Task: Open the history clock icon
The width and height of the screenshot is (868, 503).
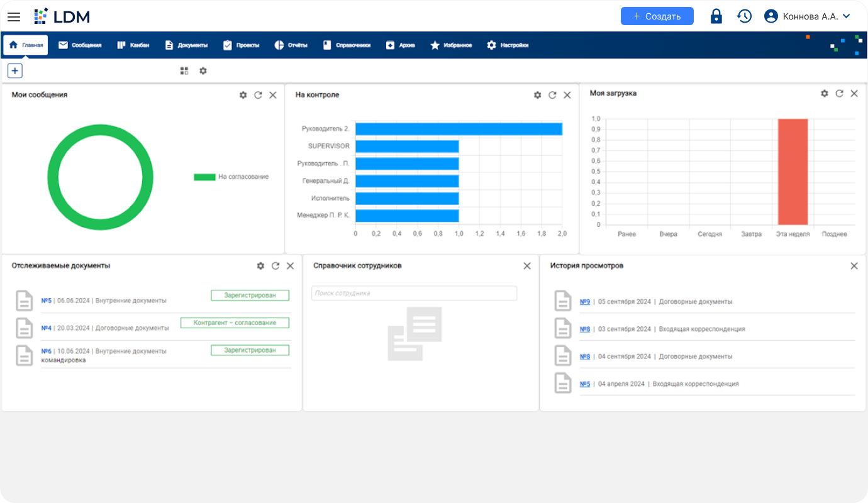Action: (744, 16)
